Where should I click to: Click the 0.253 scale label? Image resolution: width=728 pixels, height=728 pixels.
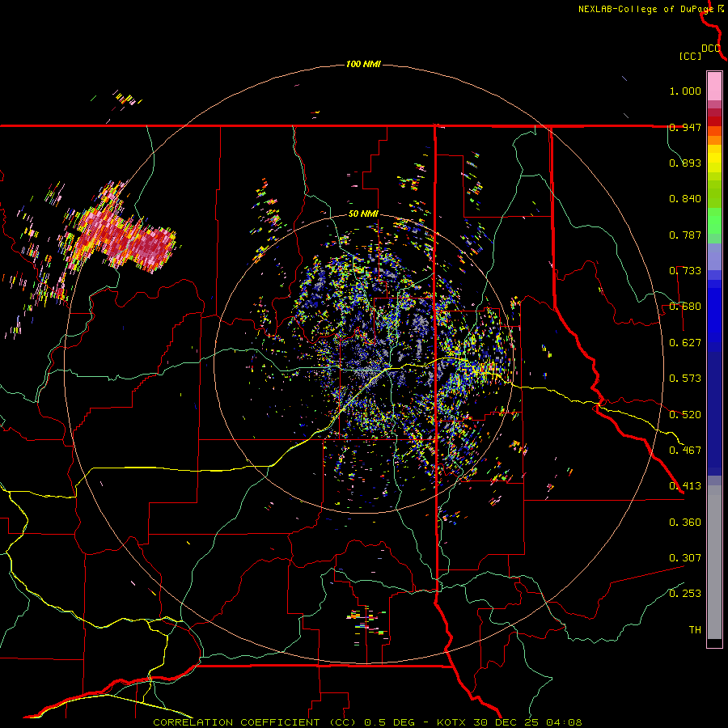click(x=685, y=594)
